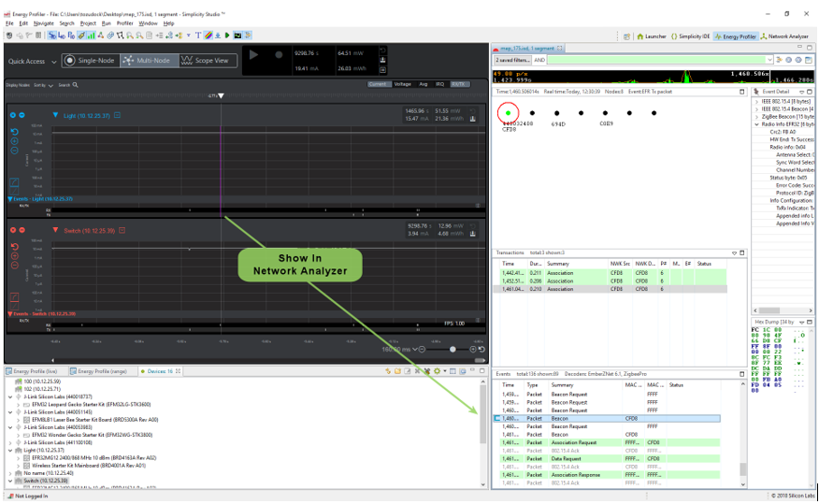This screenshot has height=504, width=819.
Task: Click the red minus circle on Switch node
Action: pyautogui.click(x=22, y=230)
